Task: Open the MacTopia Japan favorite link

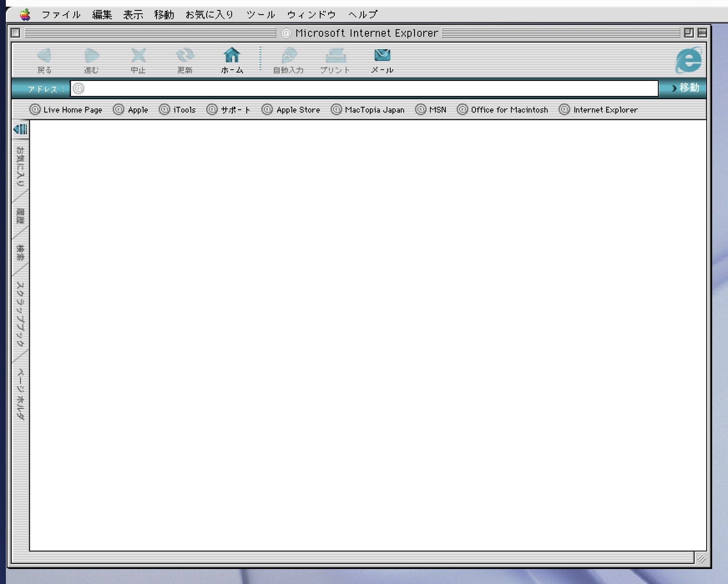Action: pyautogui.click(x=368, y=110)
